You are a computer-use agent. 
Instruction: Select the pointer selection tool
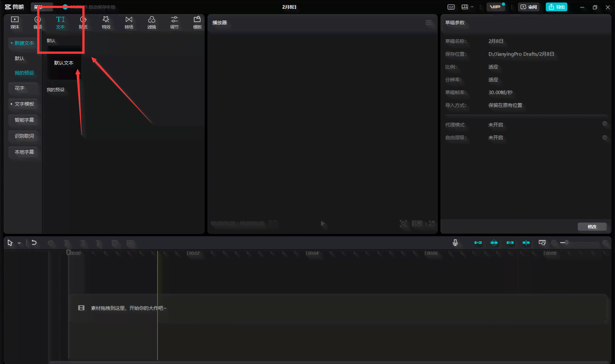10,243
